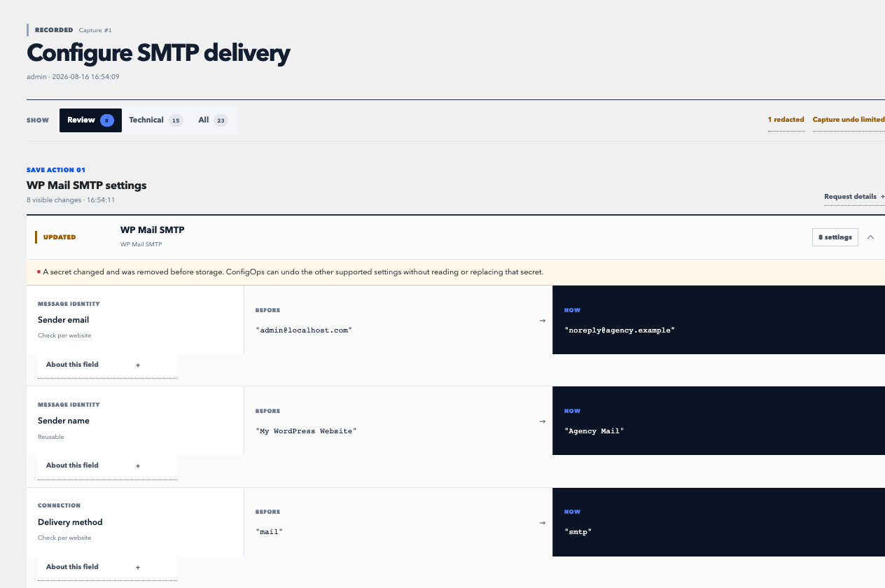Click the Technical tab count badge 15
Image resolution: width=885 pixels, height=588 pixels.
pyautogui.click(x=176, y=120)
